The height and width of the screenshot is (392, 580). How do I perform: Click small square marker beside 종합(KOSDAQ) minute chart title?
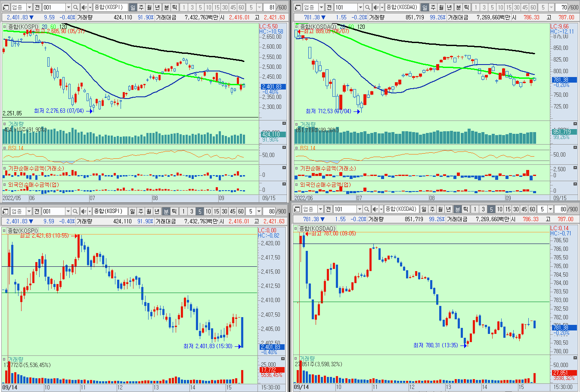click(296, 228)
